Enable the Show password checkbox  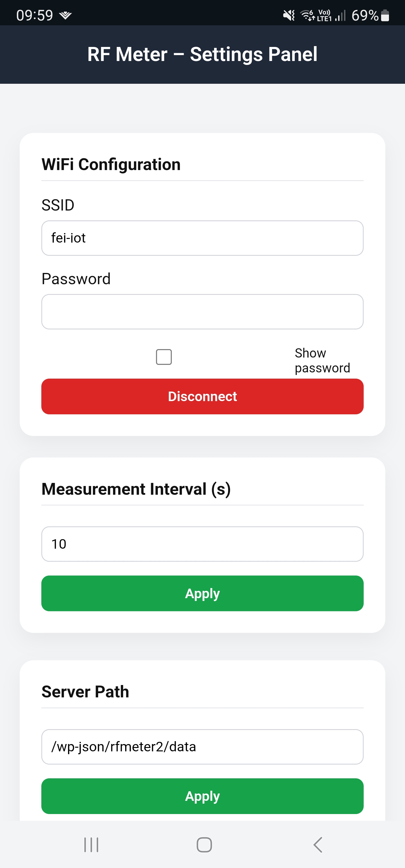click(x=164, y=357)
